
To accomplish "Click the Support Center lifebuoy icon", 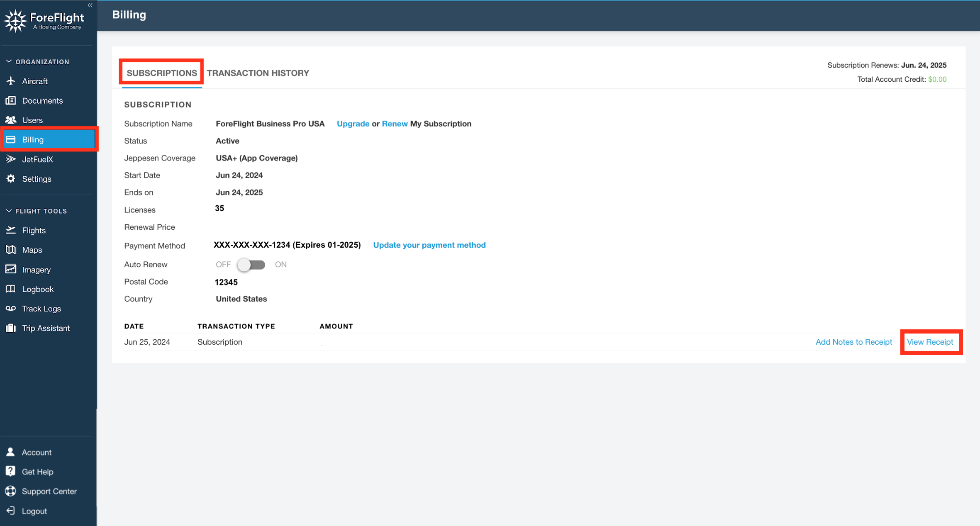I will tap(11, 491).
